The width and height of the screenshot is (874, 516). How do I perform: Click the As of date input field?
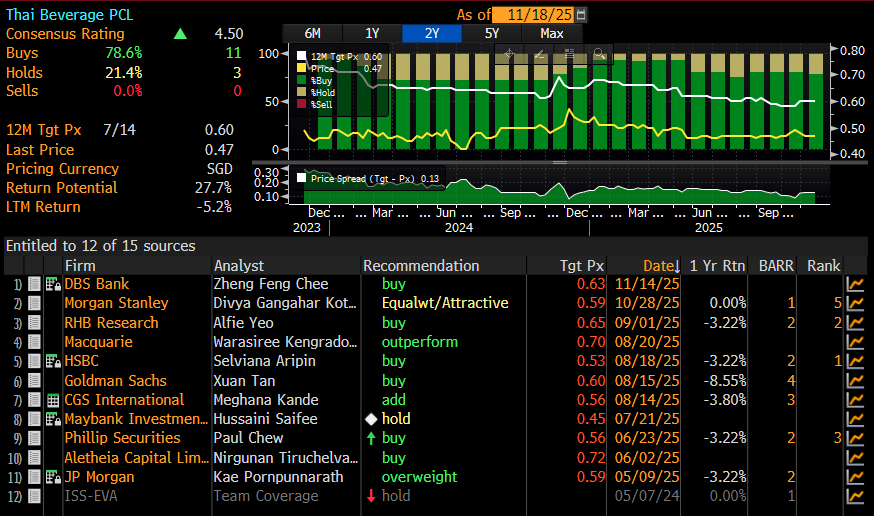click(538, 15)
